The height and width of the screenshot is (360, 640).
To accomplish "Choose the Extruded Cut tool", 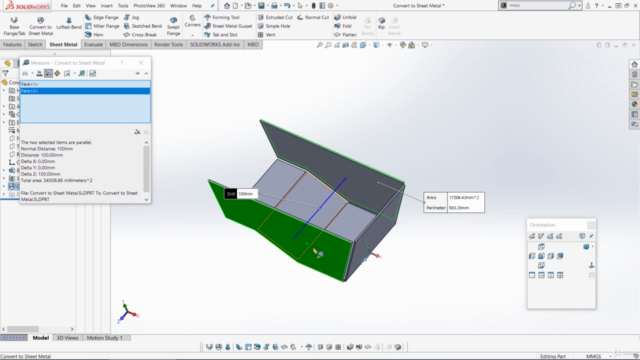I will (x=275, y=17).
